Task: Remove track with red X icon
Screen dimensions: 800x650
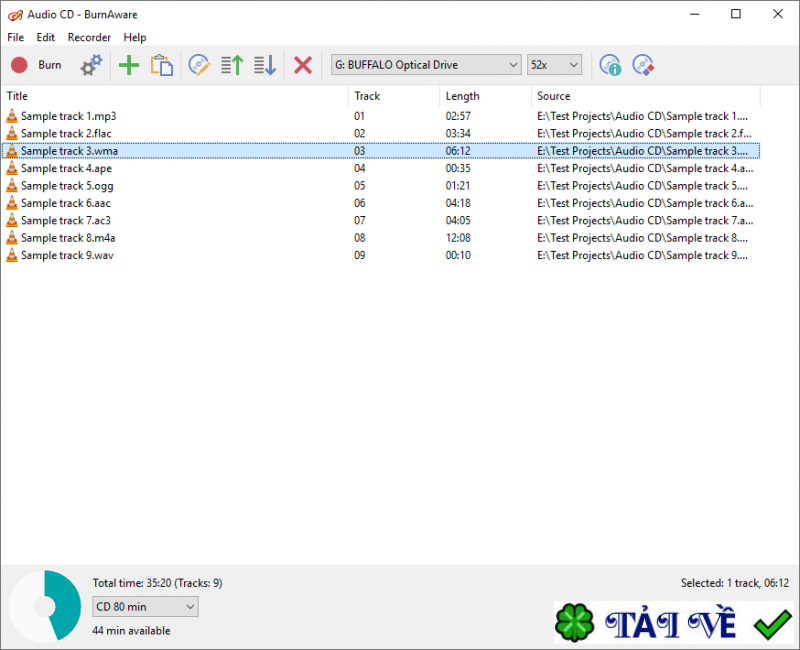Action: (303, 65)
